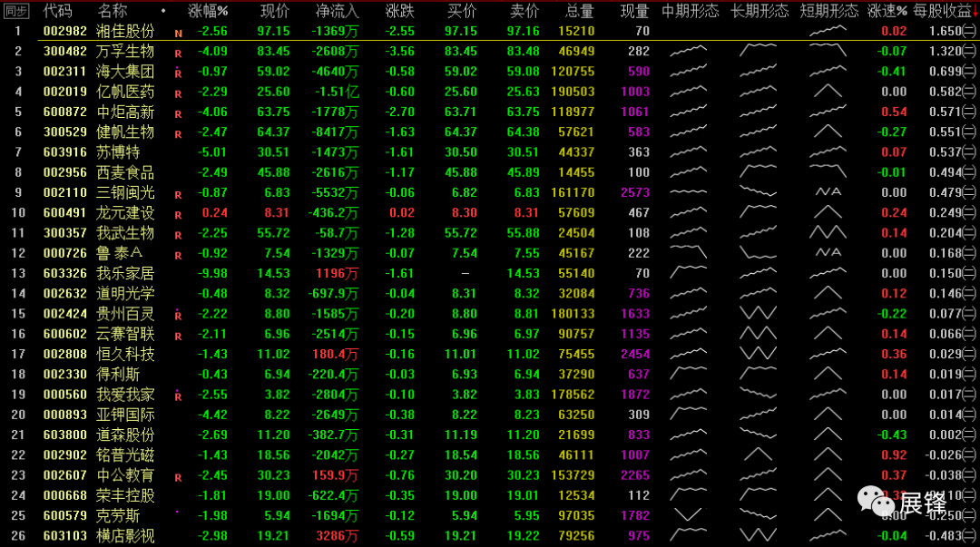Select the stock row 湘佳股份
Image resolution: width=980 pixels, height=547 pixels.
[x=490, y=31]
